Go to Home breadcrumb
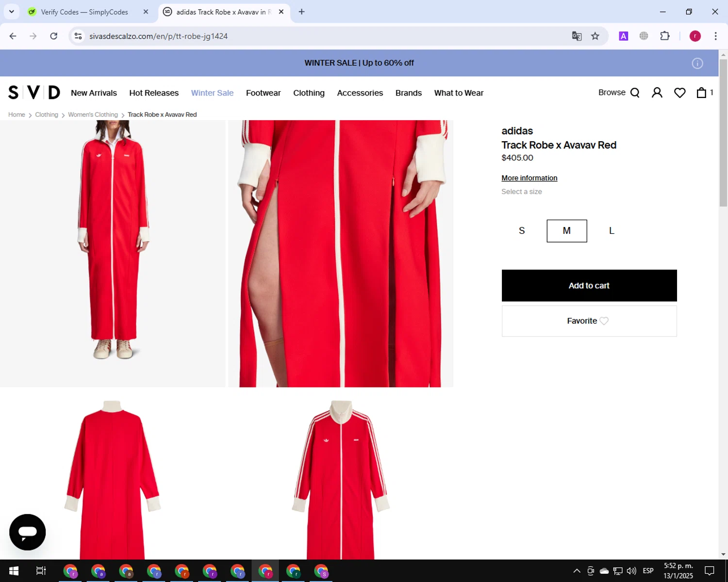The image size is (728, 582). (17, 114)
